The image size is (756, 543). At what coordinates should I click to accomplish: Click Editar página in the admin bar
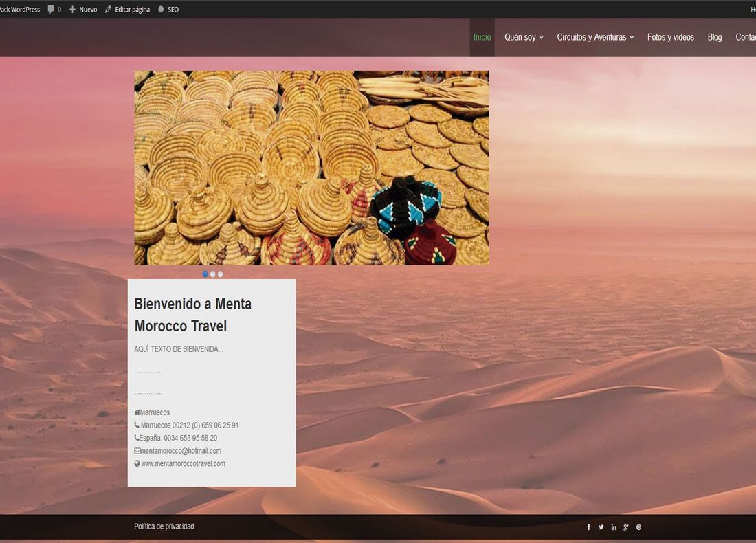coord(132,9)
